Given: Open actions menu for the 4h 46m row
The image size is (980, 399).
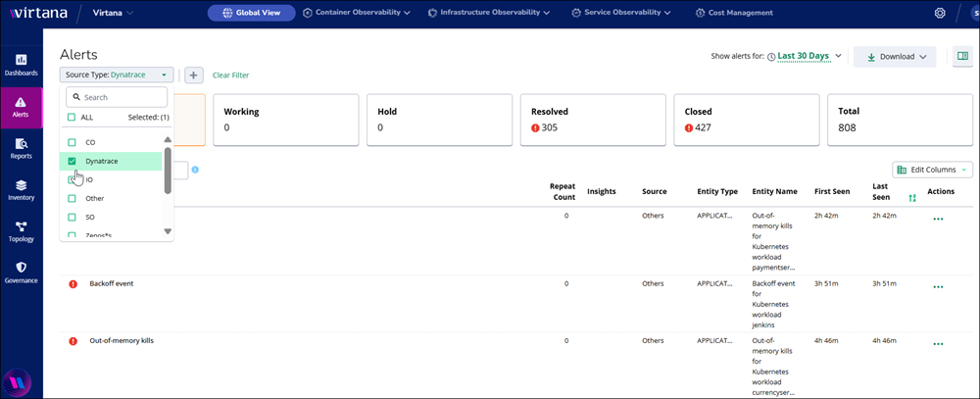Looking at the screenshot, I should (x=938, y=344).
